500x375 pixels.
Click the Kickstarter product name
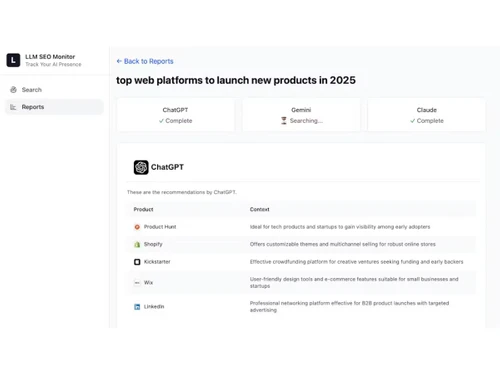coord(157,262)
